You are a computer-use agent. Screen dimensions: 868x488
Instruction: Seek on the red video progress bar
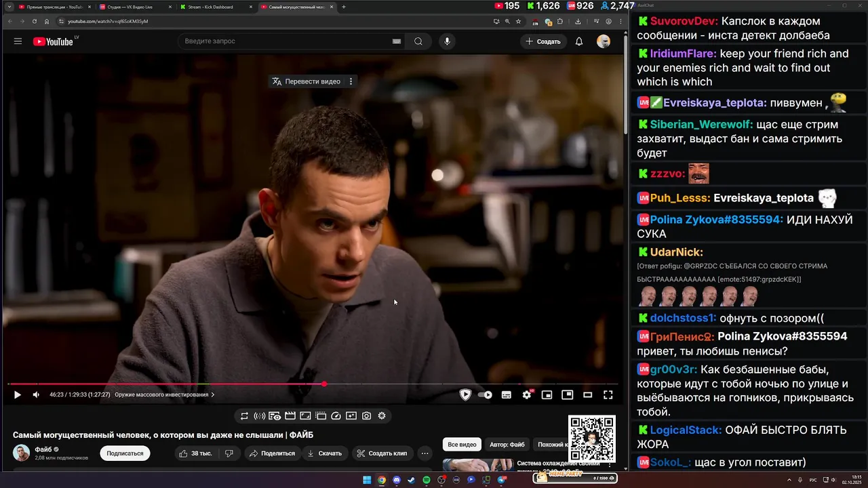(x=313, y=384)
